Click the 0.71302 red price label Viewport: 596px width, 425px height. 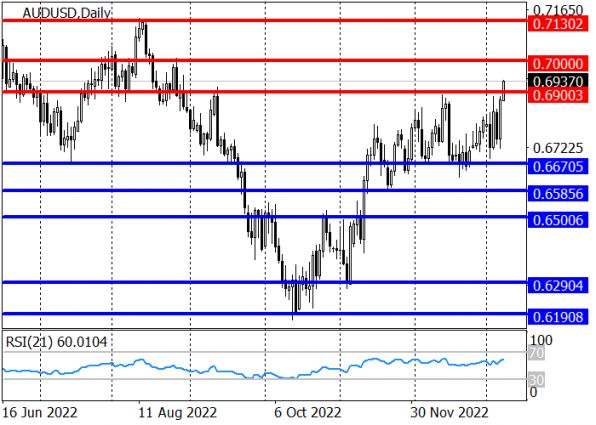558,24
